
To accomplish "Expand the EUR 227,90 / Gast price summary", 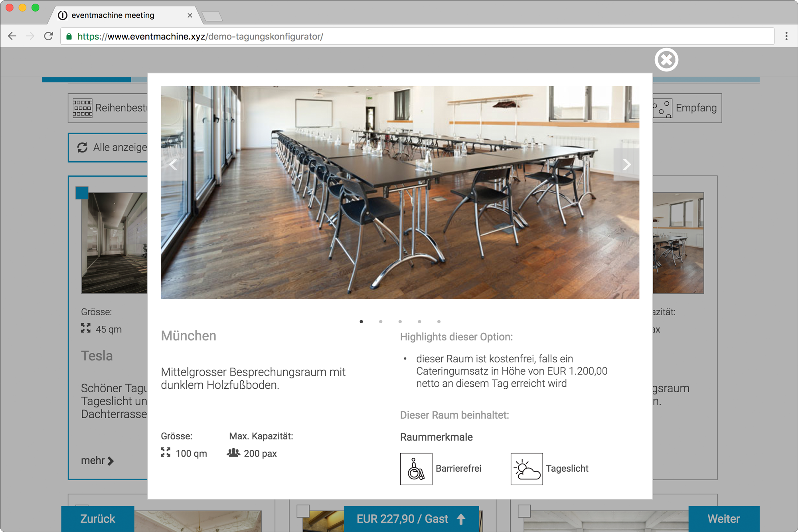I will point(411,519).
